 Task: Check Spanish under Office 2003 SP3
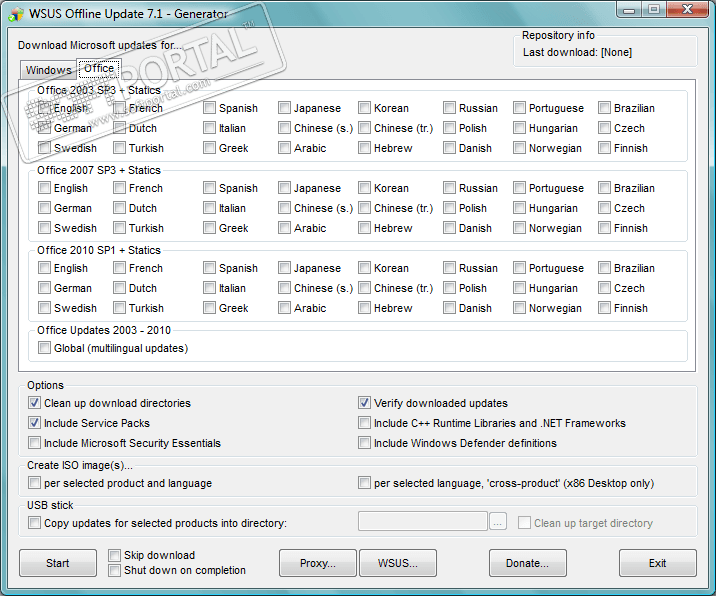coord(209,108)
